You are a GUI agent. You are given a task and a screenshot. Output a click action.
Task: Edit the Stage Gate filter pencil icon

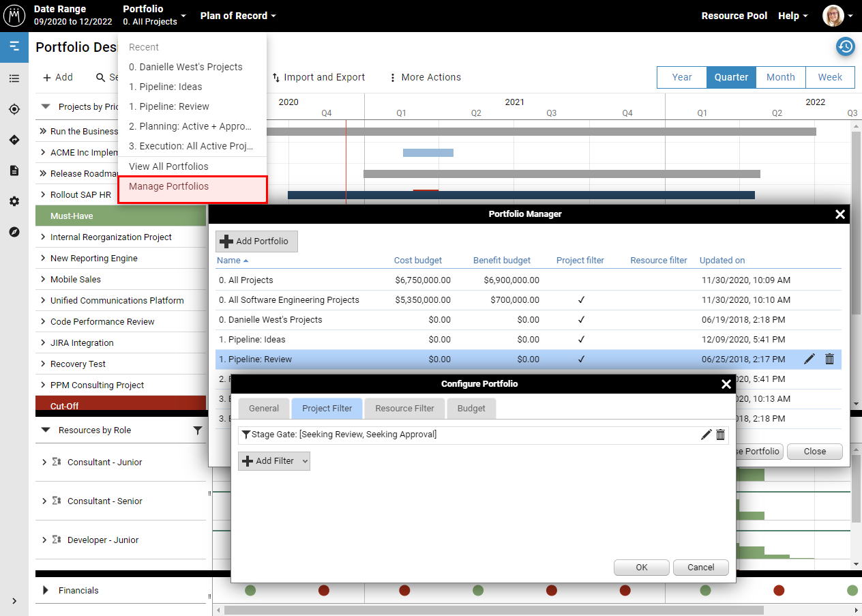(706, 435)
